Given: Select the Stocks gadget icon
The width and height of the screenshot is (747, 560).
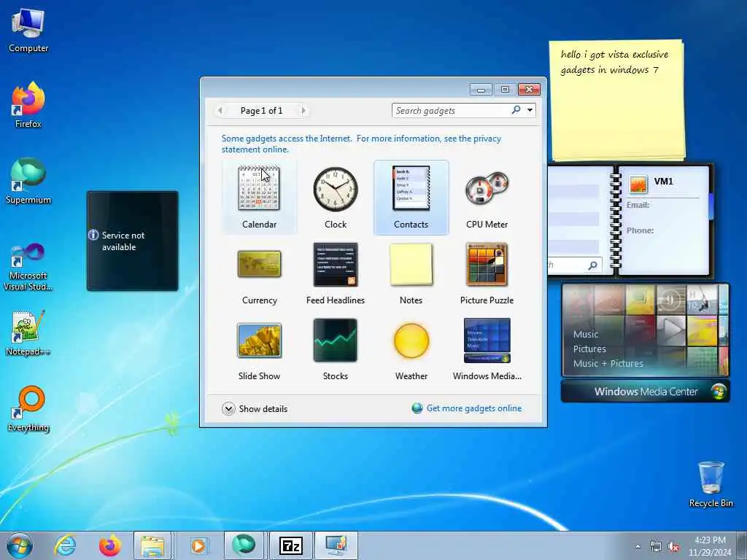Looking at the screenshot, I should [336, 340].
